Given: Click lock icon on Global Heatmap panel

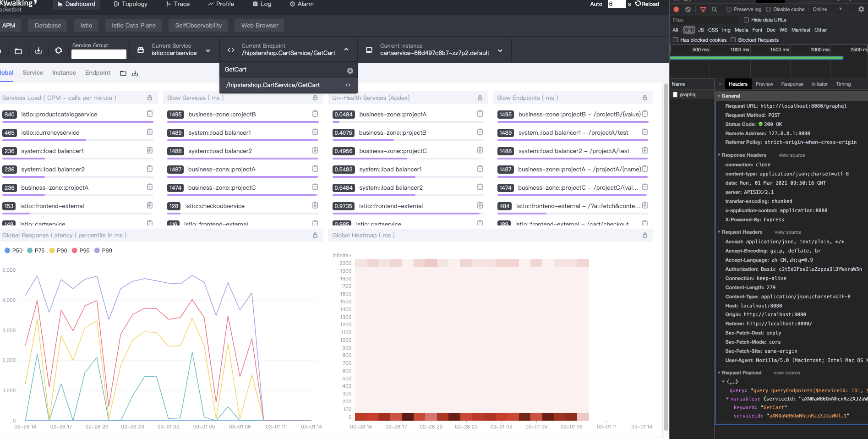Looking at the screenshot, I should tap(645, 235).
